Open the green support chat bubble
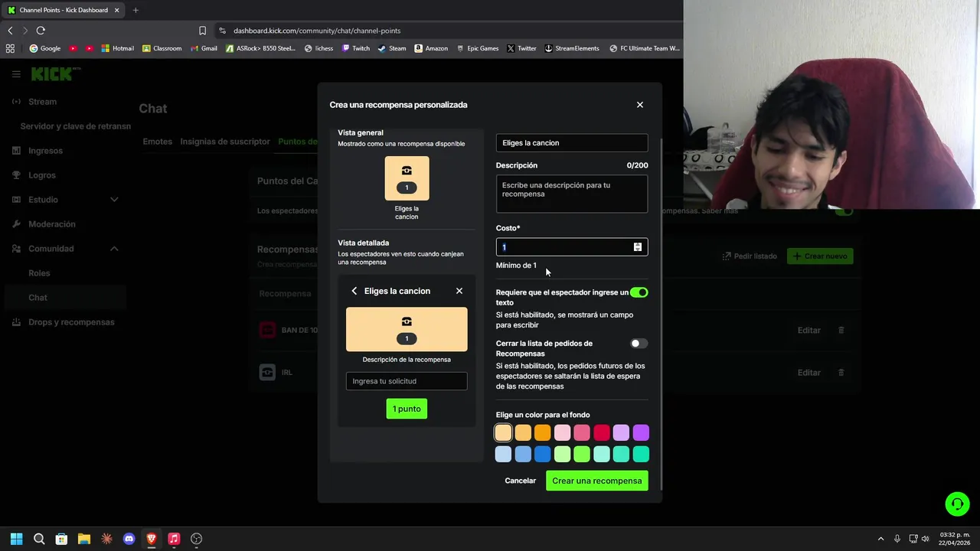The image size is (980, 551). click(957, 504)
